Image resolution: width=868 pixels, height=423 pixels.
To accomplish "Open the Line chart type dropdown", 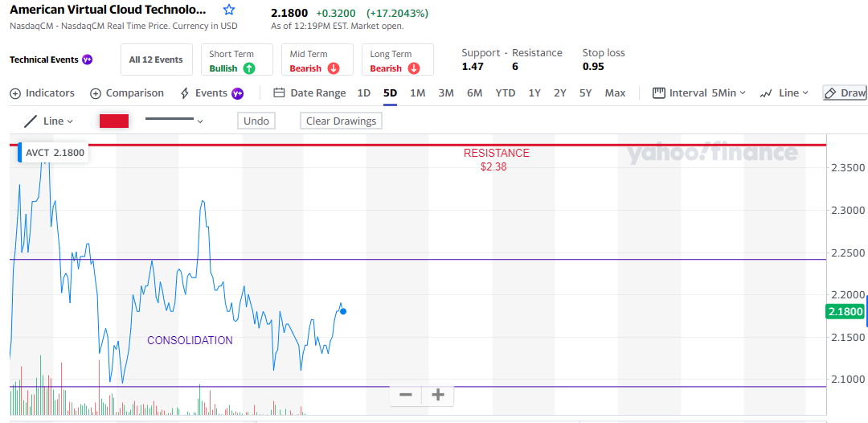I will [x=784, y=93].
